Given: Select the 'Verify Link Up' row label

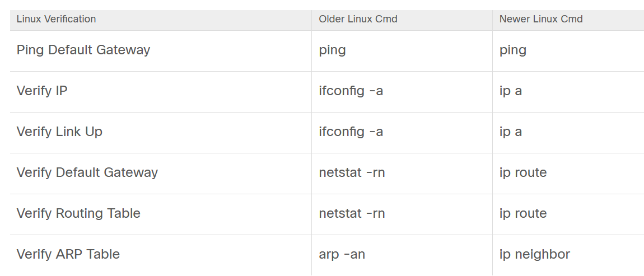Looking at the screenshot, I should coord(59,132).
